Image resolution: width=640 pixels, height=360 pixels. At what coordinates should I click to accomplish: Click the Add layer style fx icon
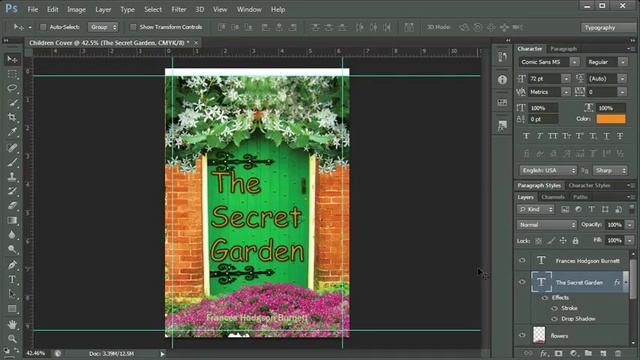click(x=544, y=353)
